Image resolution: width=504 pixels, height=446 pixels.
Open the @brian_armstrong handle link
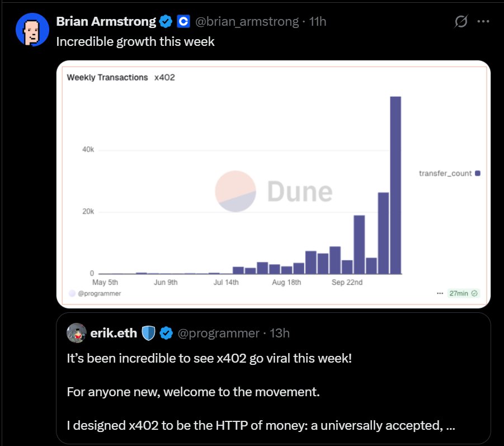tap(247, 21)
